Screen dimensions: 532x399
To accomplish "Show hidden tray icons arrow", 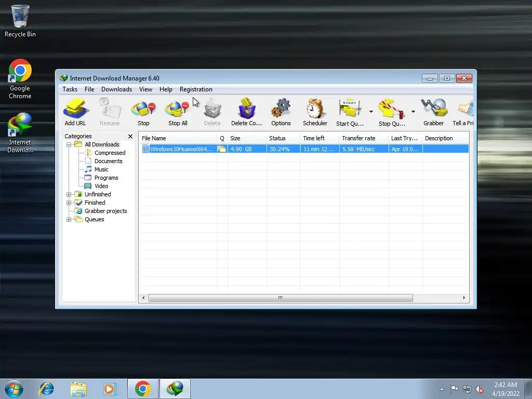I will pyautogui.click(x=442, y=389).
